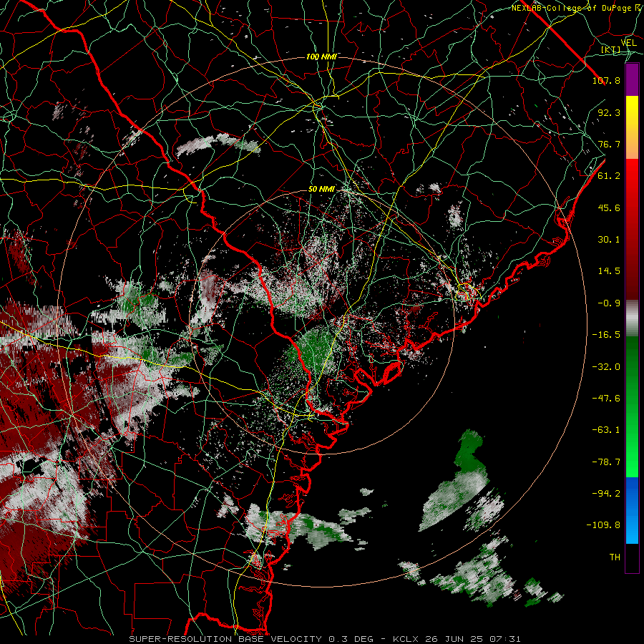Click the VEL legend title
This screenshot has height=644, width=644.
[x=628, y=43]
